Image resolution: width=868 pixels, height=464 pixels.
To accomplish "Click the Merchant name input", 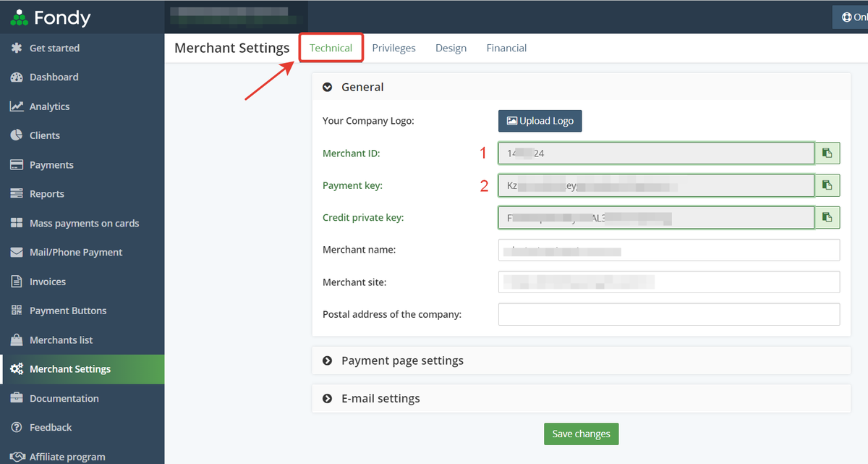I will tap(669, 250).
